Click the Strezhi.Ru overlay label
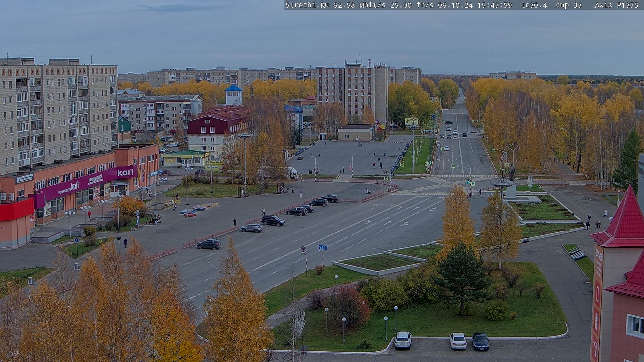The height and width of the screenshot is (362, 644). 307,5
